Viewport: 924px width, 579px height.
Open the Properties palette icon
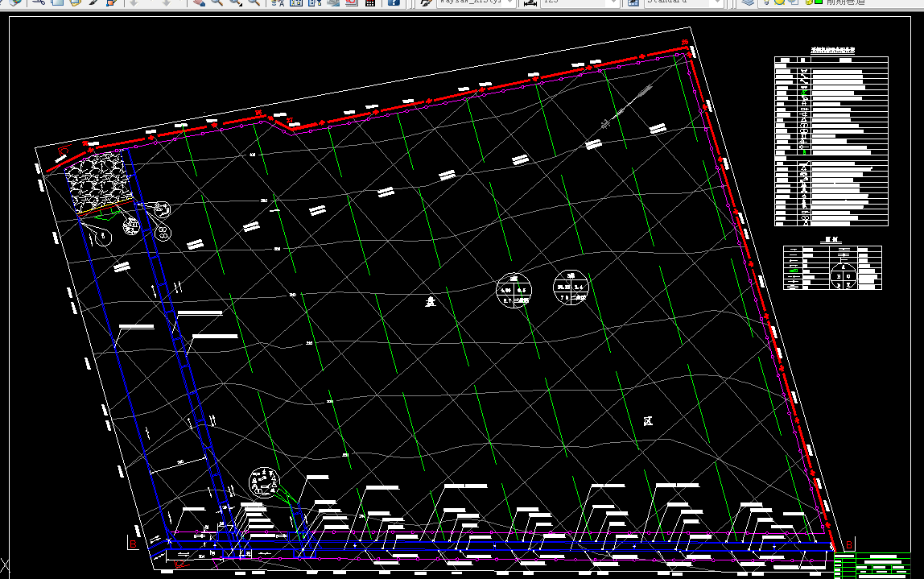[x=278, y=2]
